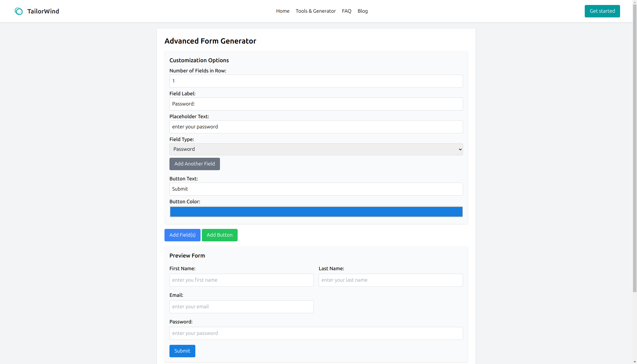Select the Field Label text box

[x=316, y=104]
